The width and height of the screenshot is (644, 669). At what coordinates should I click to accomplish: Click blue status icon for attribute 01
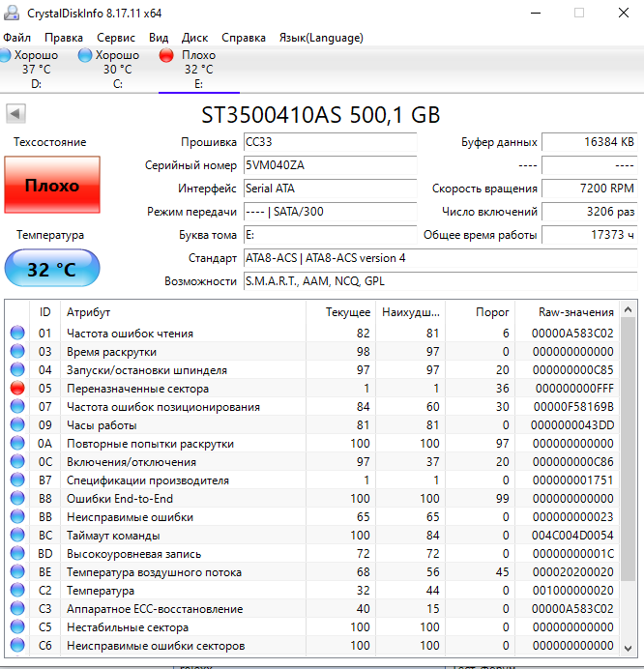coord(16,334)
